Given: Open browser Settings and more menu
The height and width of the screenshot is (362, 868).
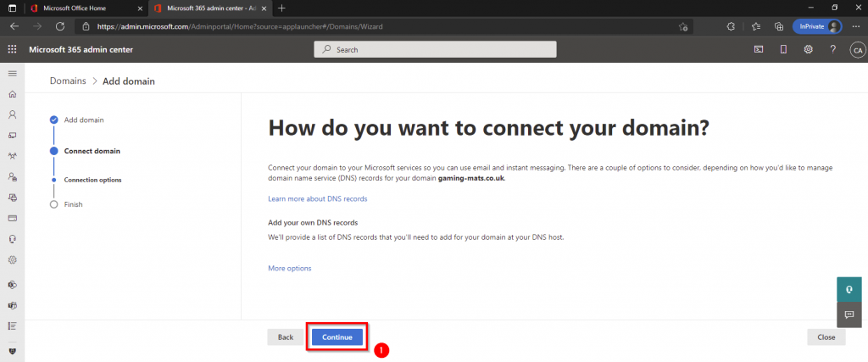Looking at the screenshot, I should pos(854,26).
